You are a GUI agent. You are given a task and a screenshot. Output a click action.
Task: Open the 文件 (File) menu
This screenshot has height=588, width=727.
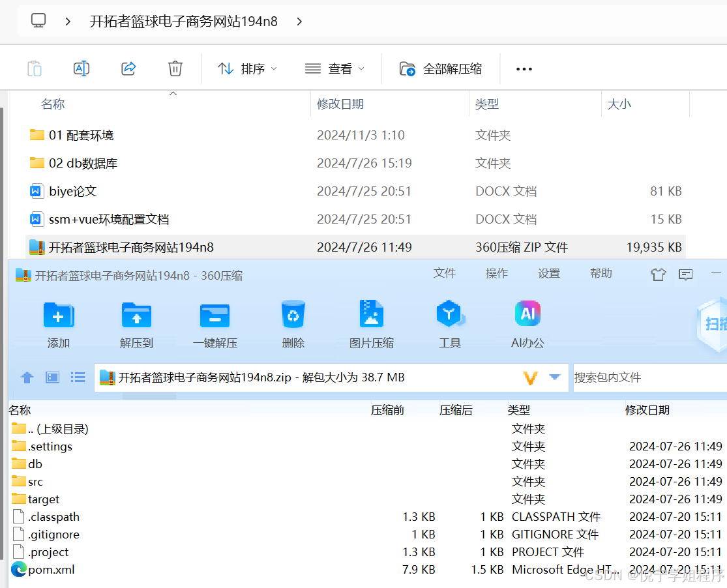(x=444, y=274)
